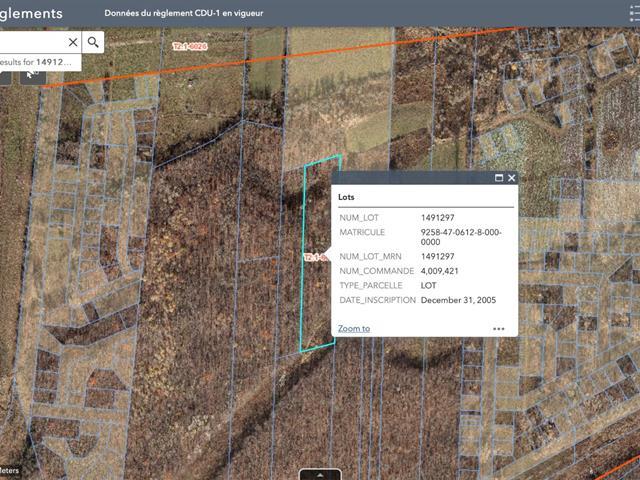
Task: Expand the bottom attribute table arrow
Action: (x=320, y=474)
